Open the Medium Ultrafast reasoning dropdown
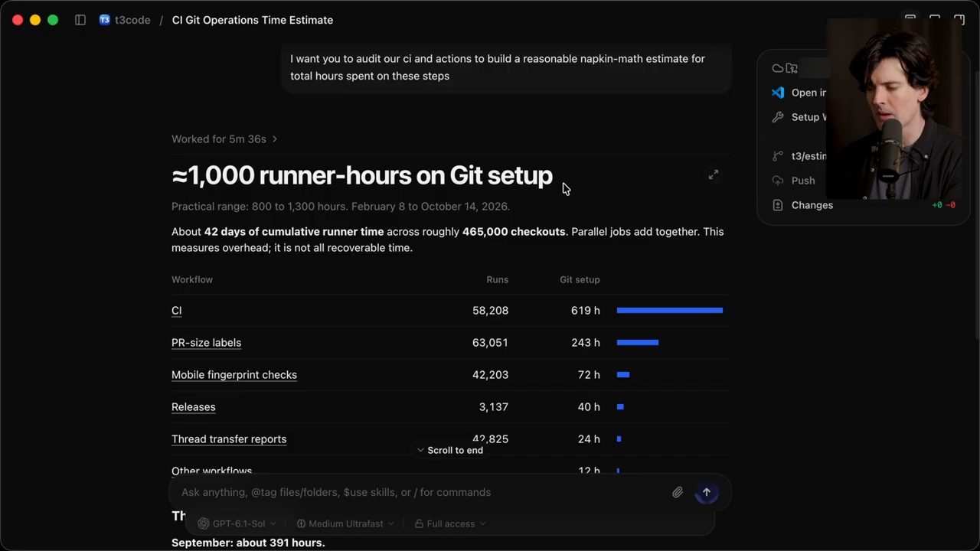Screen dimensions: 980x551 pyautogui.click(x=345, y=523)
